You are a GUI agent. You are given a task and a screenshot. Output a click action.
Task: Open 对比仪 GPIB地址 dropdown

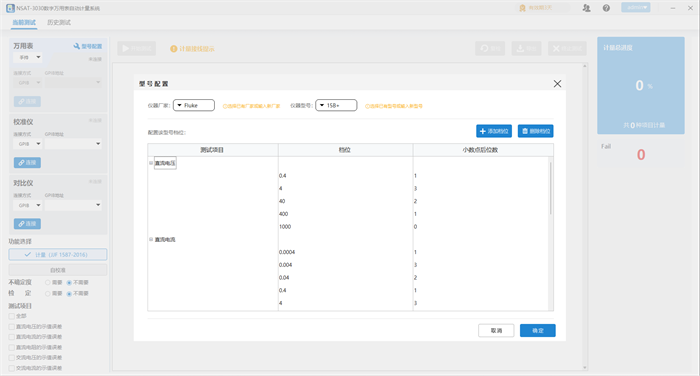click(73, 205)
